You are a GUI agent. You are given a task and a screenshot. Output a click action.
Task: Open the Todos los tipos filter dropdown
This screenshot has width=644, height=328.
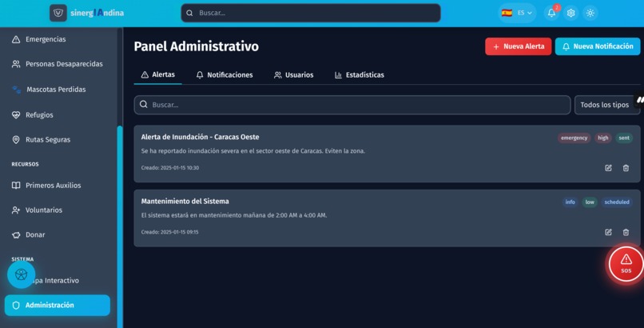tap(607, 105)
